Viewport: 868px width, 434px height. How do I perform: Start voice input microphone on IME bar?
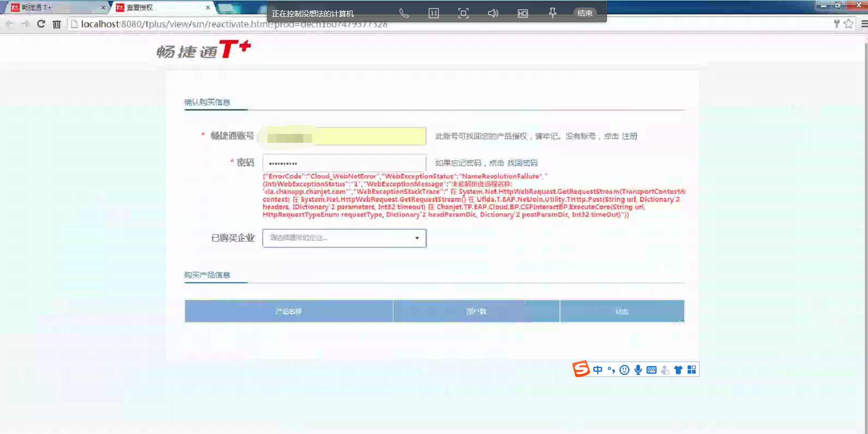(638, 370)
